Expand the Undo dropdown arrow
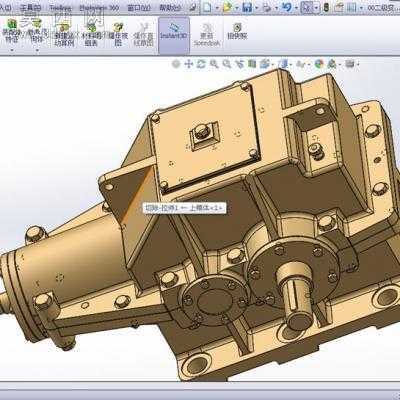This screenshot has height=400, width=400. click(296, 8)
